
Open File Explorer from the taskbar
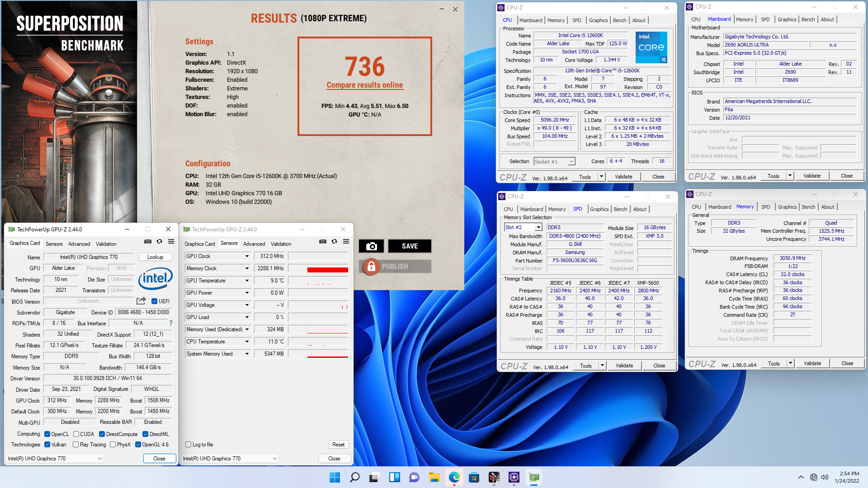click(x=434, y=477)
